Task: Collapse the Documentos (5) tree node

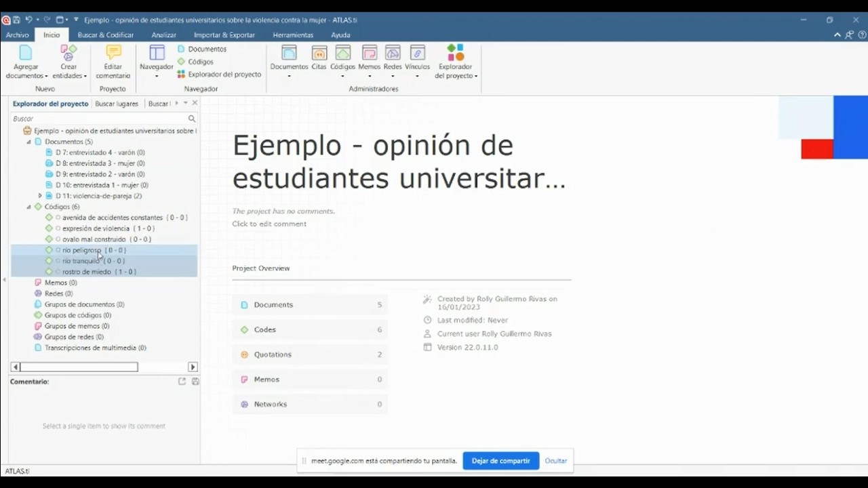Action: coord(28,142)
